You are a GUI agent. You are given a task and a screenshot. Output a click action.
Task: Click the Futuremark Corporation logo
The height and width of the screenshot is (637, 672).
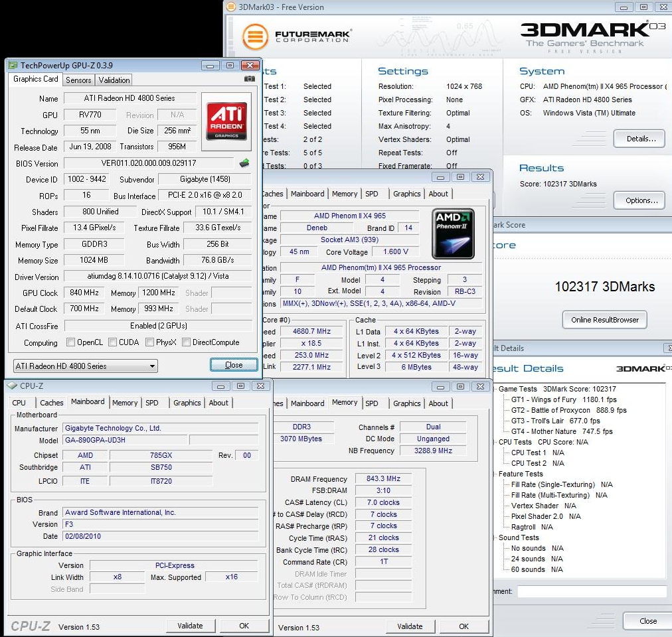click(296, 35)
